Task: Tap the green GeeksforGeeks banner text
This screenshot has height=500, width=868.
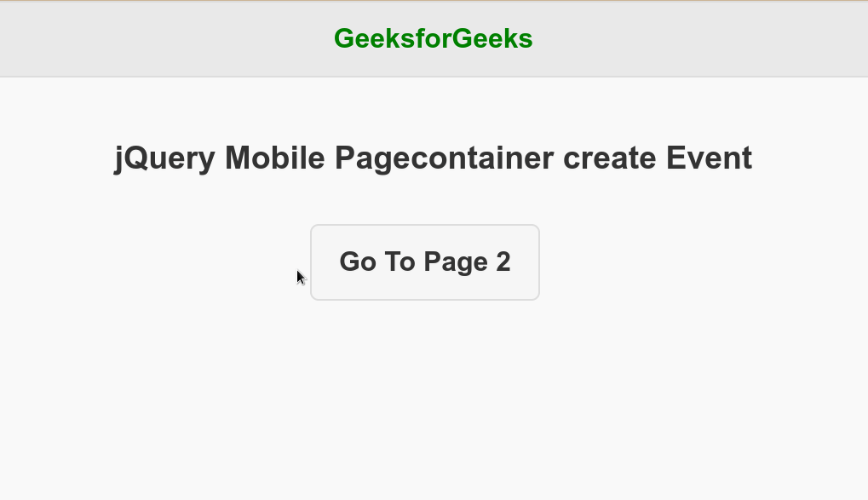Action: tap(433, 38)
